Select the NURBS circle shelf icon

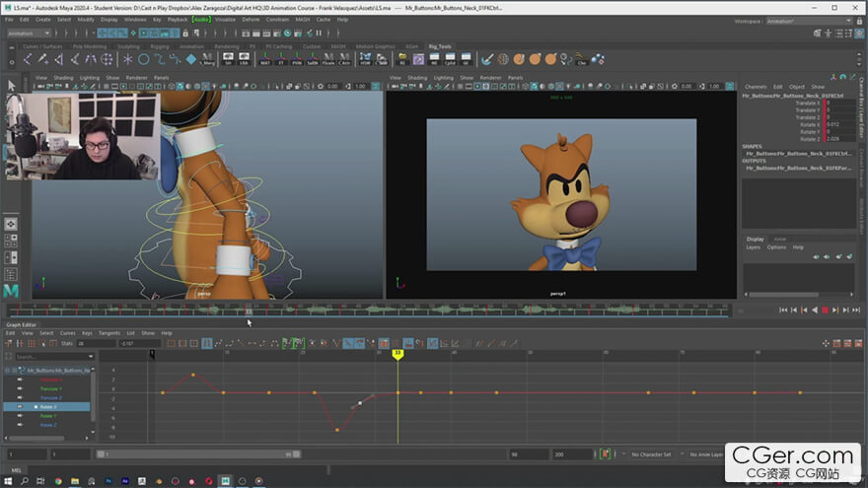pos(143,59)
